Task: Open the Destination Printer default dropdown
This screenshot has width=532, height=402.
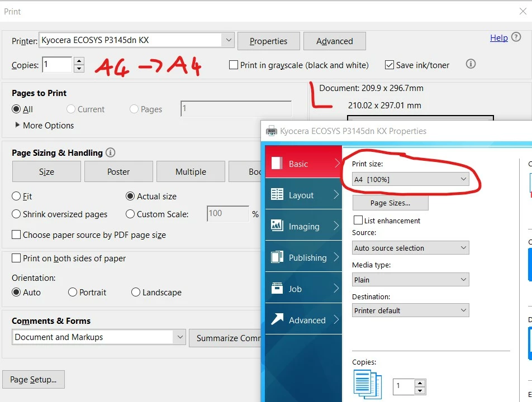Action: click(411, 310)
